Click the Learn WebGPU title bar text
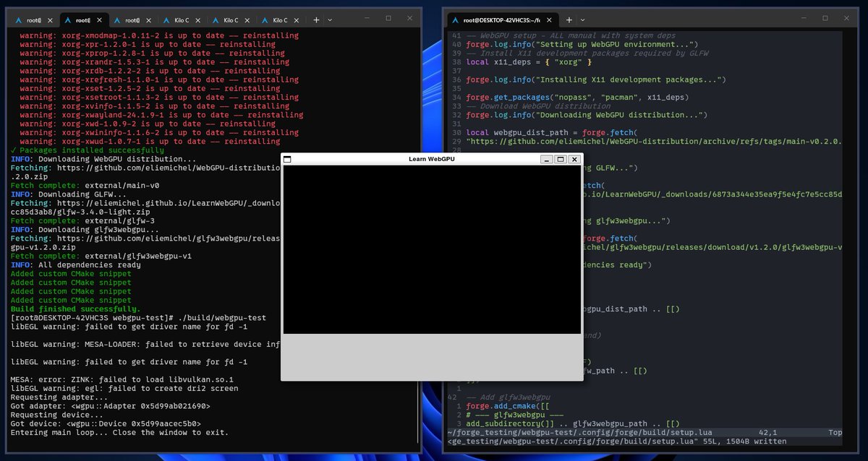The width and height of the screenshot is (868, 461). click(x=432, y=159)
